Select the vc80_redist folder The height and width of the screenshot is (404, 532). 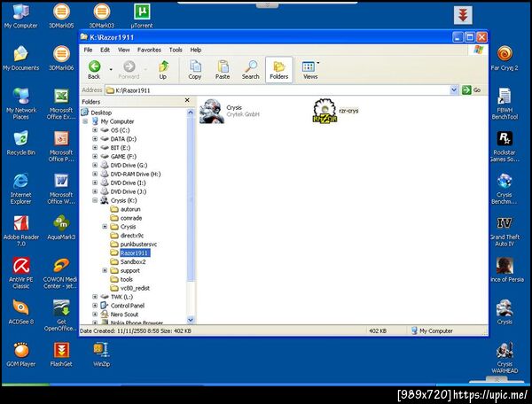[135, 289]
